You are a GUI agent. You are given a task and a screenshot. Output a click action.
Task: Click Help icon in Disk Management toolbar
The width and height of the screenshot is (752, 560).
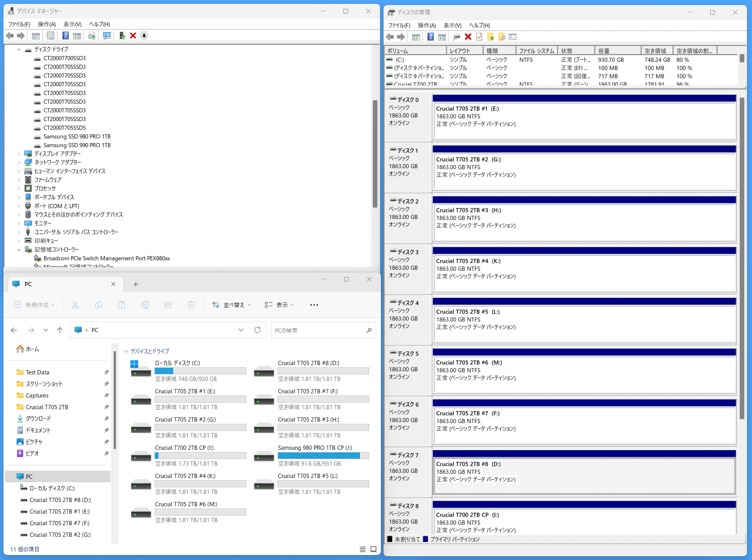(x=431, y=37)
